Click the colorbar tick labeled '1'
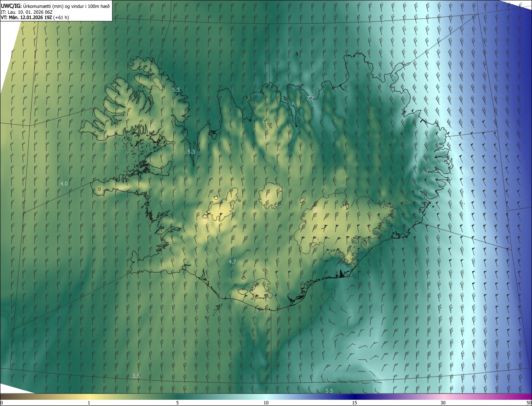The image size is (532, 406). click(89, 403)
